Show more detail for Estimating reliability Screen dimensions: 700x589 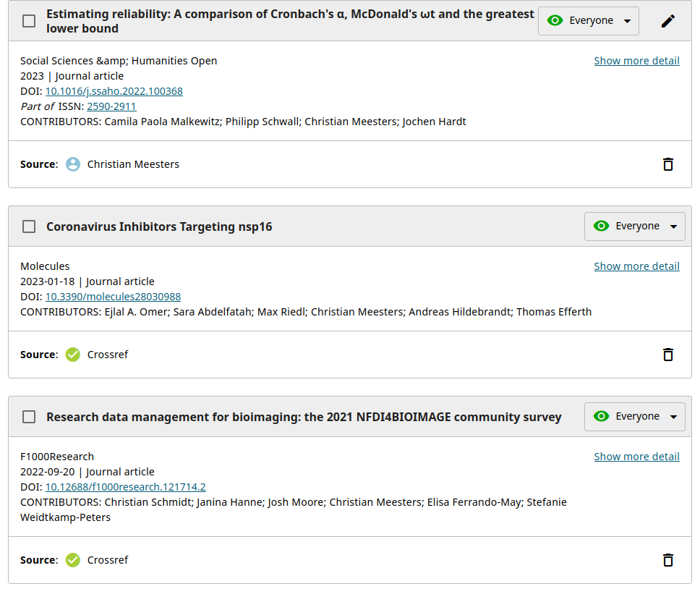click(636, 61)
